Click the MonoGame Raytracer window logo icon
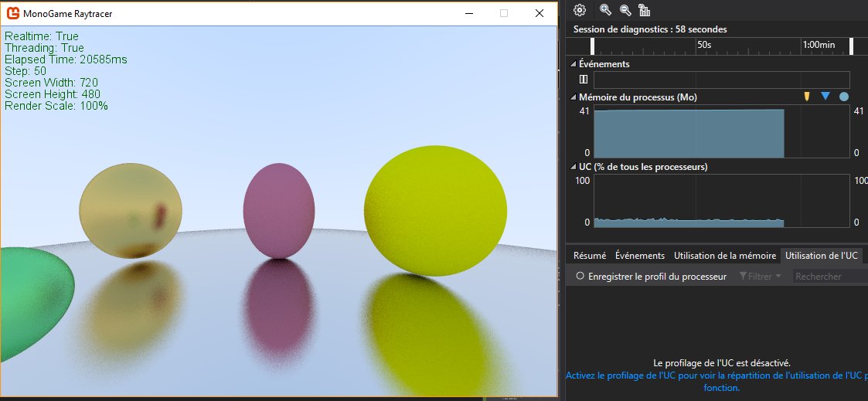The height and width of the screenshot is (401, 868). pos(12,13)
